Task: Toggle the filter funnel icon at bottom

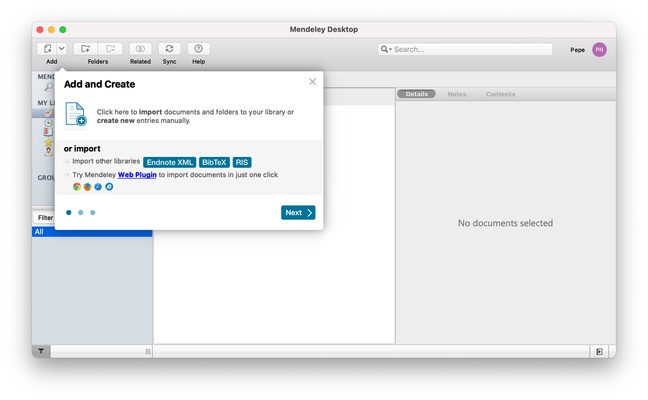Action: point(41,351)
